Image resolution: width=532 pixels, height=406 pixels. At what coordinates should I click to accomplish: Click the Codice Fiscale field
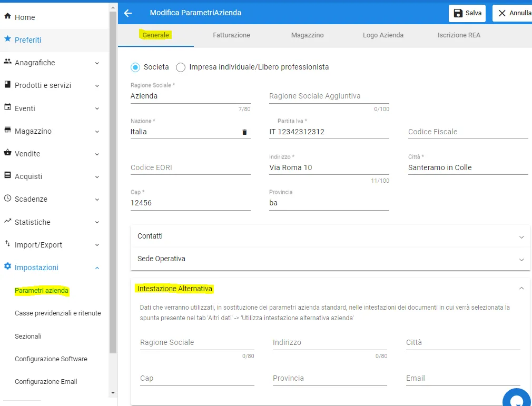(468, 132)
